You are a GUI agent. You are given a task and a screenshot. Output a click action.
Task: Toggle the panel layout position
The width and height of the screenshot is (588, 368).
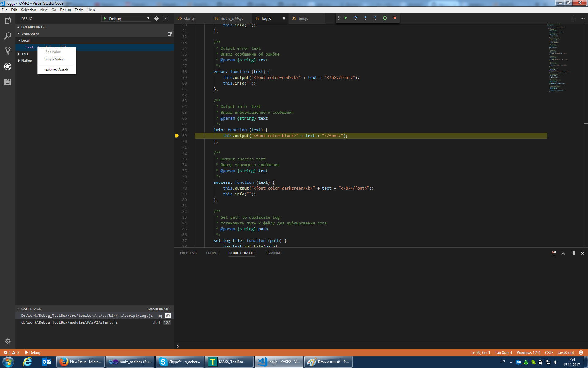click(572, 253)
